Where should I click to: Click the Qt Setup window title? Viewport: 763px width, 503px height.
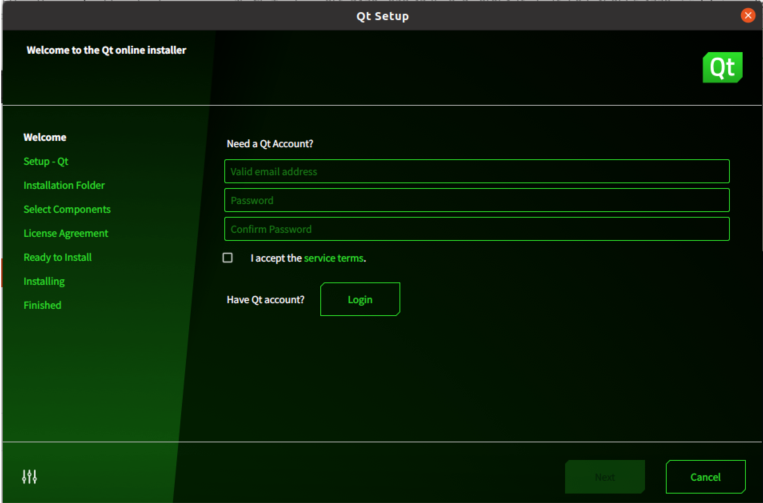[x=382, y=16]
